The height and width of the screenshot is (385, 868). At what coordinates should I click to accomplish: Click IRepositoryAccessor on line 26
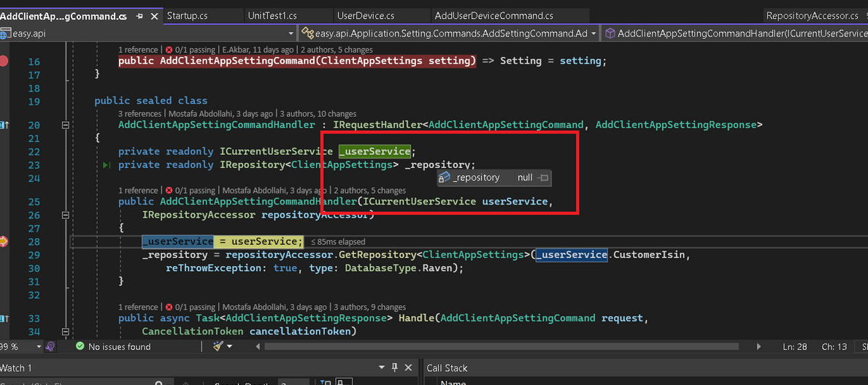tap(198, 215)
